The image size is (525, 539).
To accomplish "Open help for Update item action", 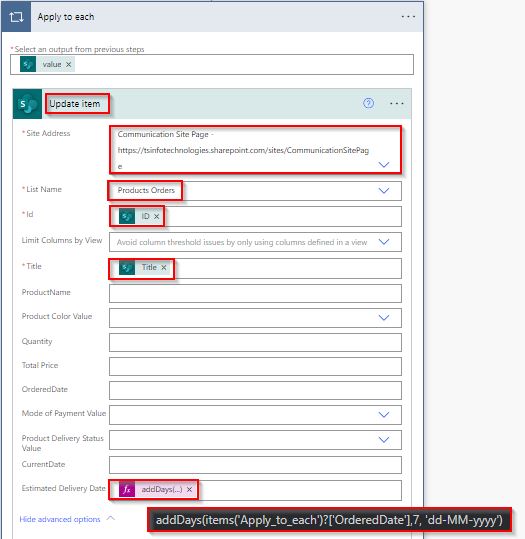I will point(369,103).
